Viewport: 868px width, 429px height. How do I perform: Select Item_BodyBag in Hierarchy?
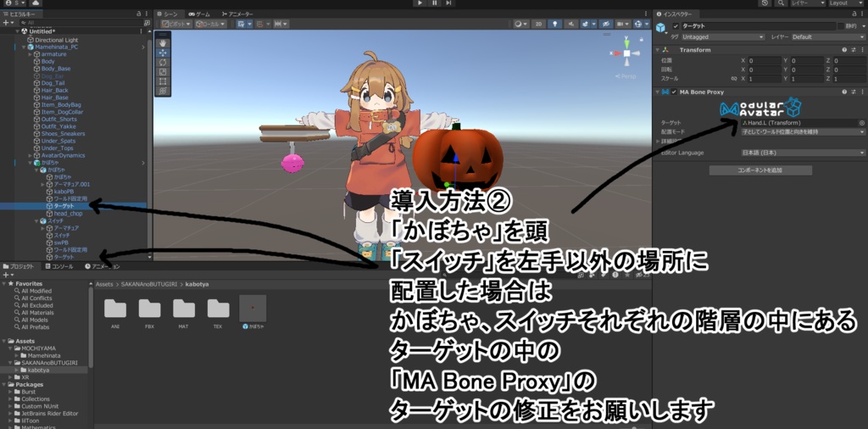click(61, 104)
